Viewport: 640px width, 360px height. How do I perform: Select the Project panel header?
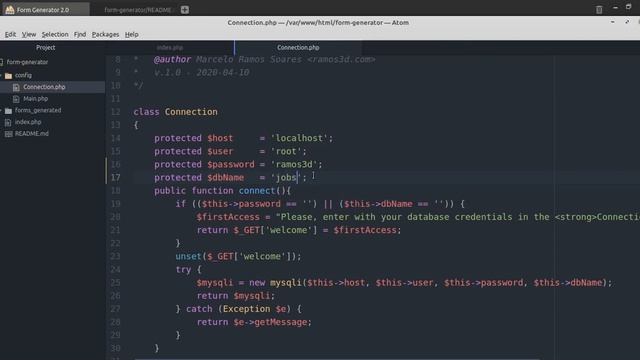pos(46,47)
